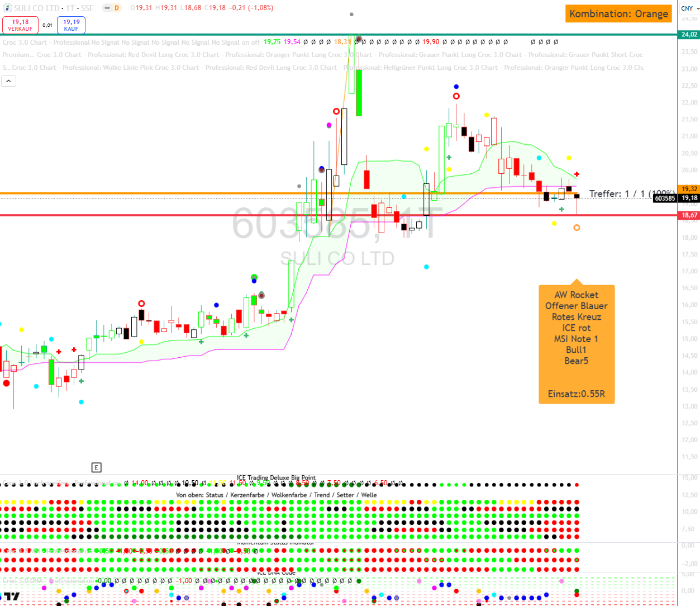Click the orange open circle signal marker
This screenshot has height=606, width=700.
[577, 228]
